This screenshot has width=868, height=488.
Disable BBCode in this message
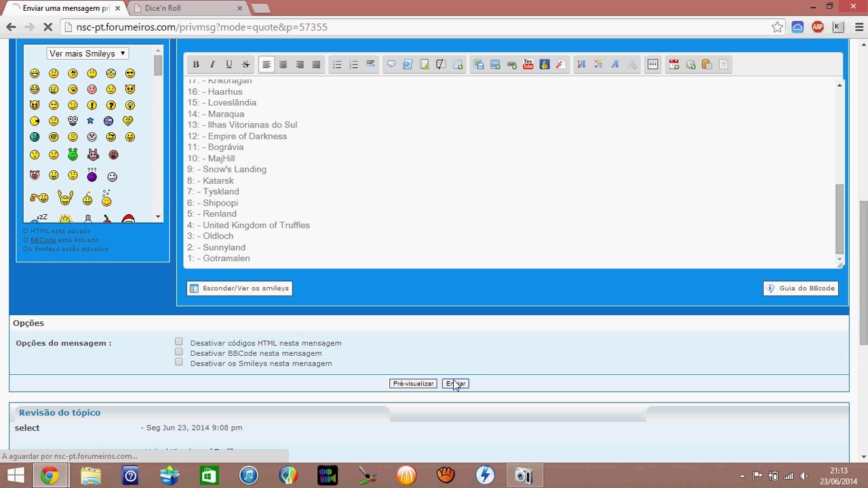(179, 352)
